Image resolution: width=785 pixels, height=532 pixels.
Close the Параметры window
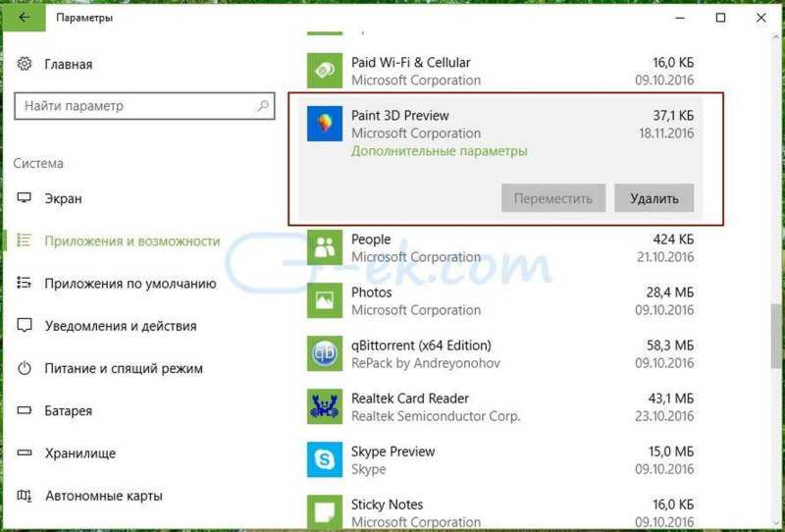point(761,18)
